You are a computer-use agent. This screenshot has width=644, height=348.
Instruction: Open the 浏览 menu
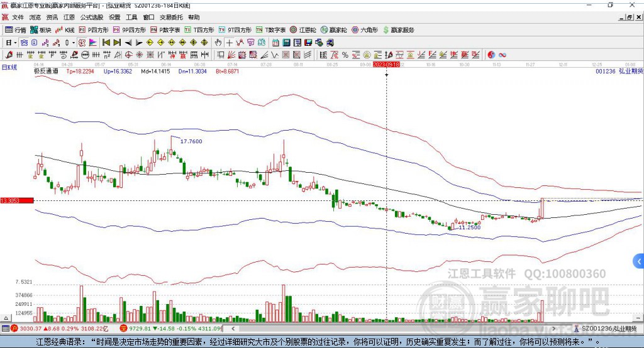click(35, 17)
